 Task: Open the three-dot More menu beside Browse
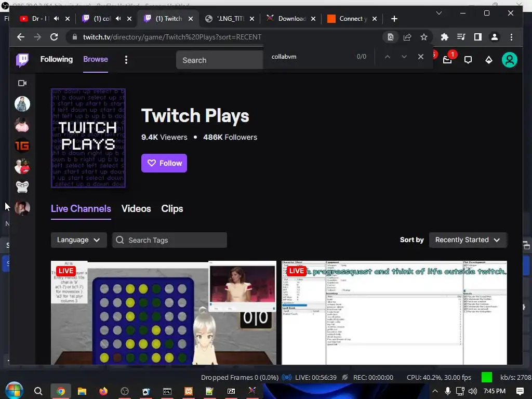(126, 60)
